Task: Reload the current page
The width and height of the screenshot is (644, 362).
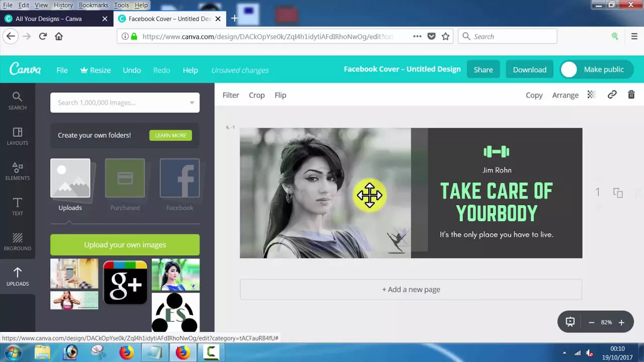Action: click(43, 36)
